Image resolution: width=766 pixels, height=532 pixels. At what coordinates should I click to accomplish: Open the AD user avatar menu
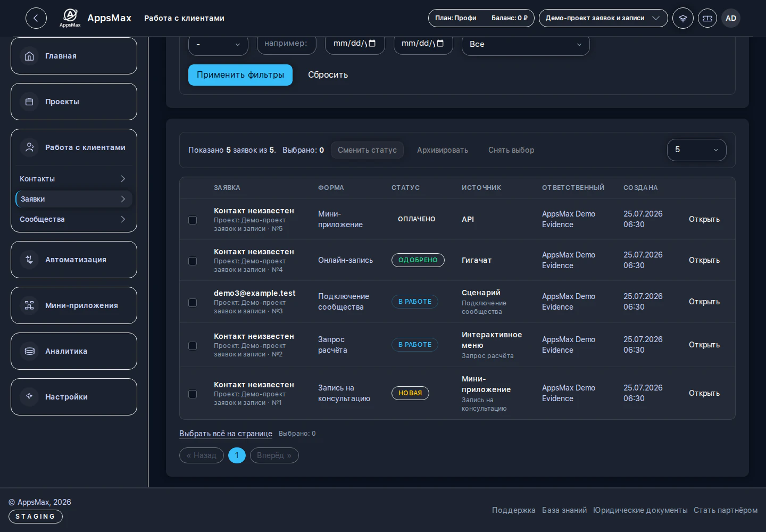pyautogui.click(x=731, y=18)
